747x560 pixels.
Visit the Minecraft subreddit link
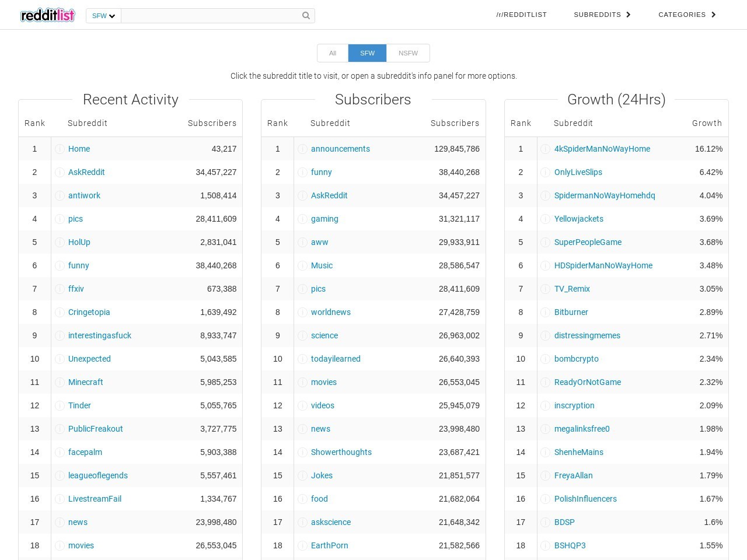(86, 382)
